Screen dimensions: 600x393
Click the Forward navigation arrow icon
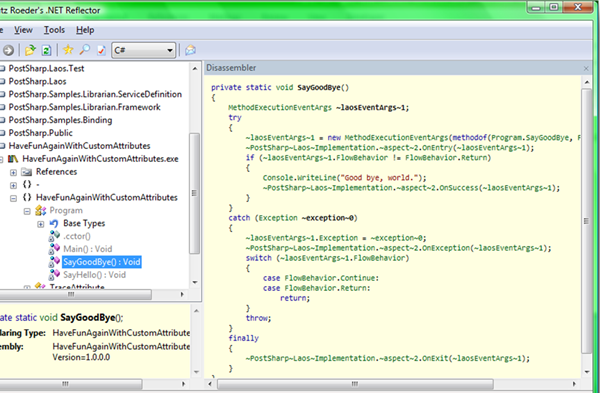(x=8, y=50)
